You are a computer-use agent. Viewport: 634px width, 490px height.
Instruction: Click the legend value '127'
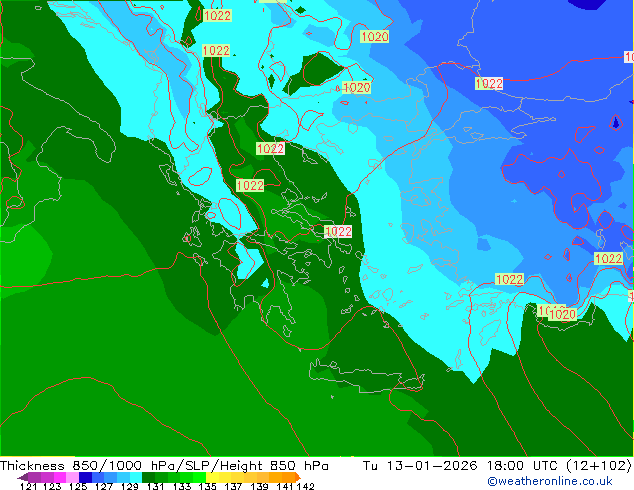[x=104, y=486]
